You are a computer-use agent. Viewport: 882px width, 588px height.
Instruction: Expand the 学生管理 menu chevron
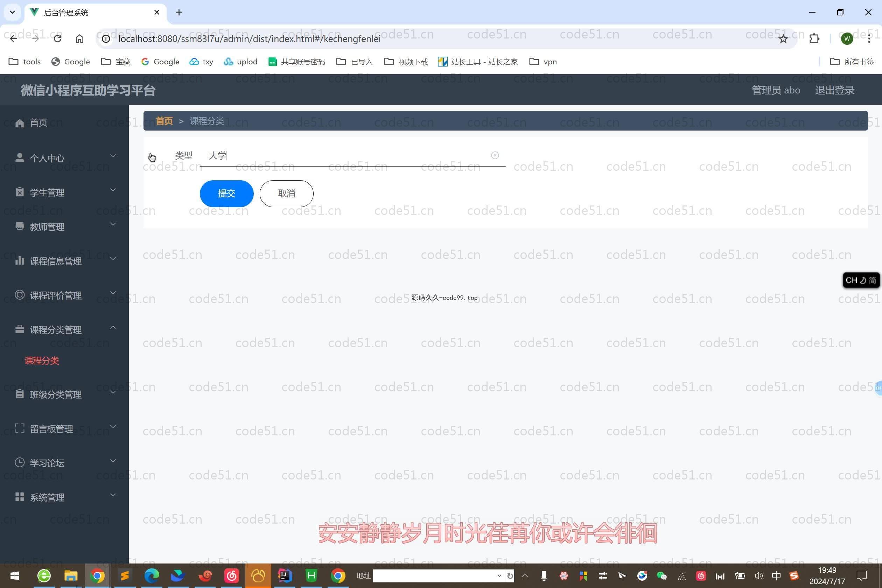[x=113, y=190]
